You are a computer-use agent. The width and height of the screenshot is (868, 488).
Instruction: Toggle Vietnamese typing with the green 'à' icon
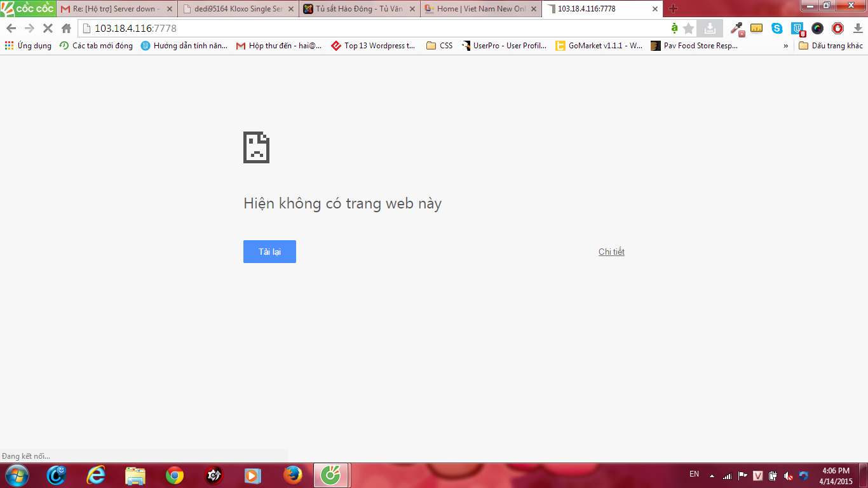pyautogui.click(x=674, y=28)
